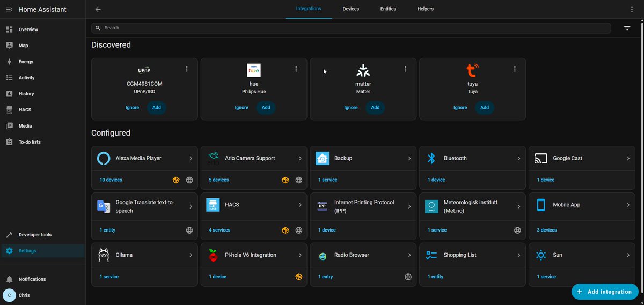Screen dimensions: 644x305
Task: Click the Ollama llama icon
Action: coord(104,255)
